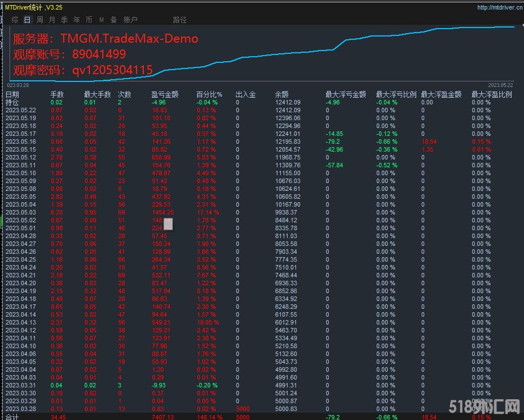The height and width of the screenshot is (420, 524).
Task: Click profit value 1454.25
Action: 163,212
